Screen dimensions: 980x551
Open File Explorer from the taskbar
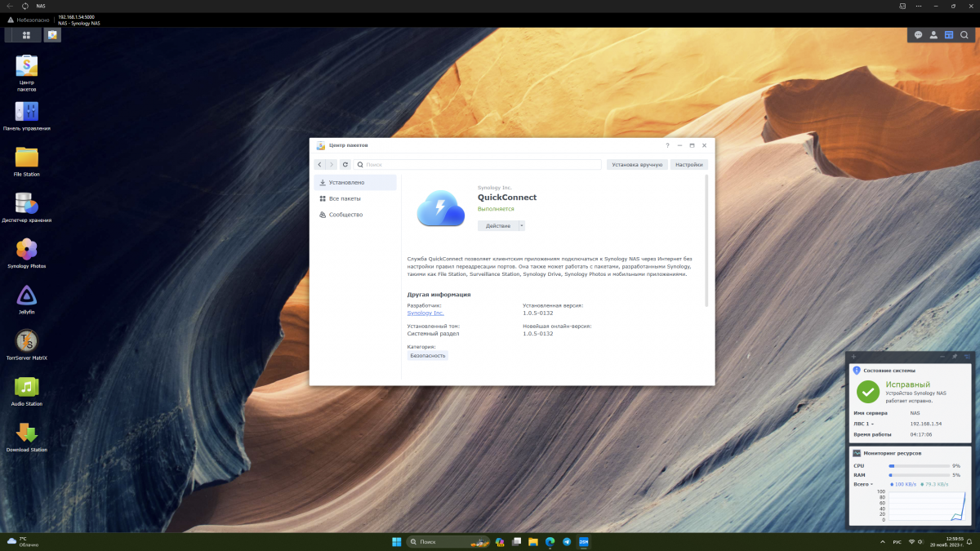pos(532,542)
